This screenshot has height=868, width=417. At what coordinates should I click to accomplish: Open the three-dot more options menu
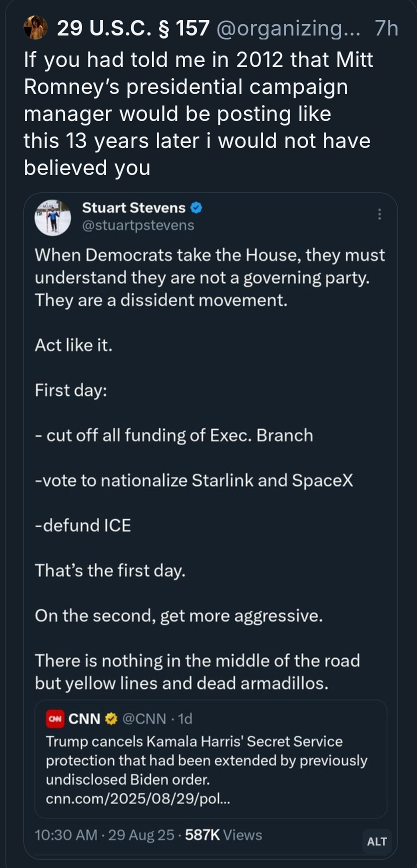point(379,214)
